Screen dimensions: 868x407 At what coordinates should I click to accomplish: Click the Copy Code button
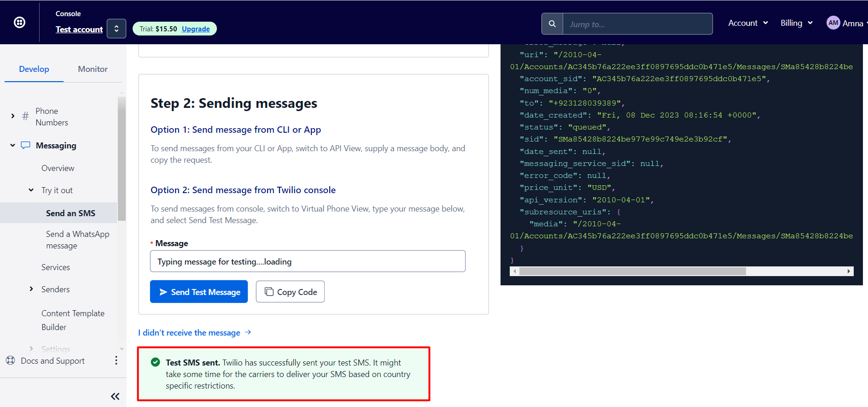tap(290, 292)
